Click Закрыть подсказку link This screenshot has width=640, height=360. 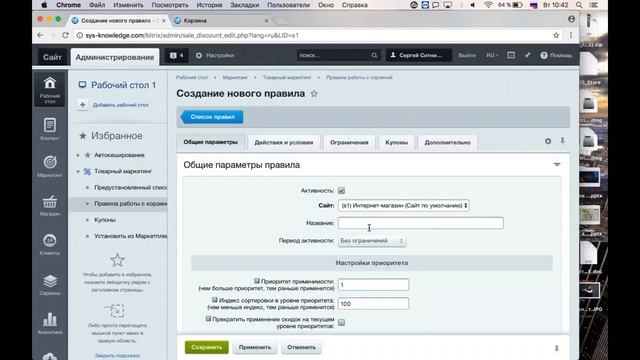[118, 356]
